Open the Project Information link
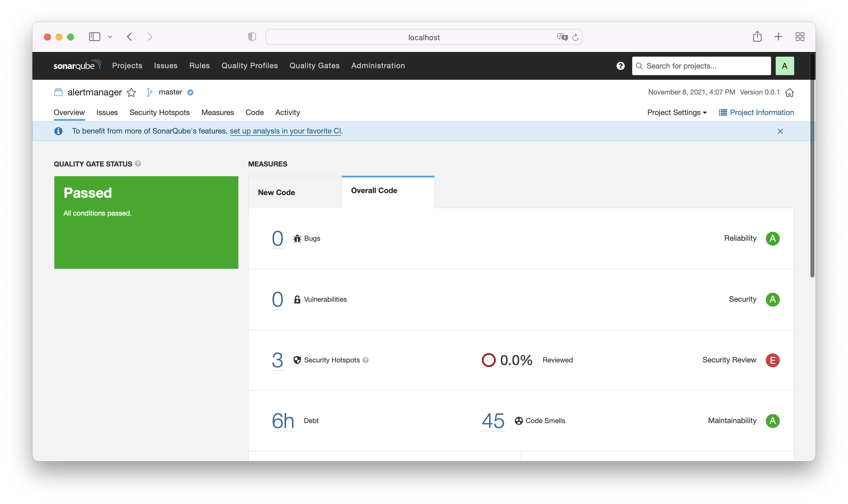848x504 pixels. (756, 112)
